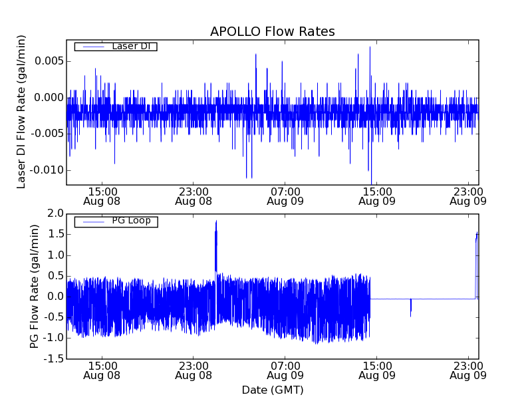This screenshot has width=532, height=399.
Task: Click the 2.0 tick label on bottom plot
Action: click(56, 213)
